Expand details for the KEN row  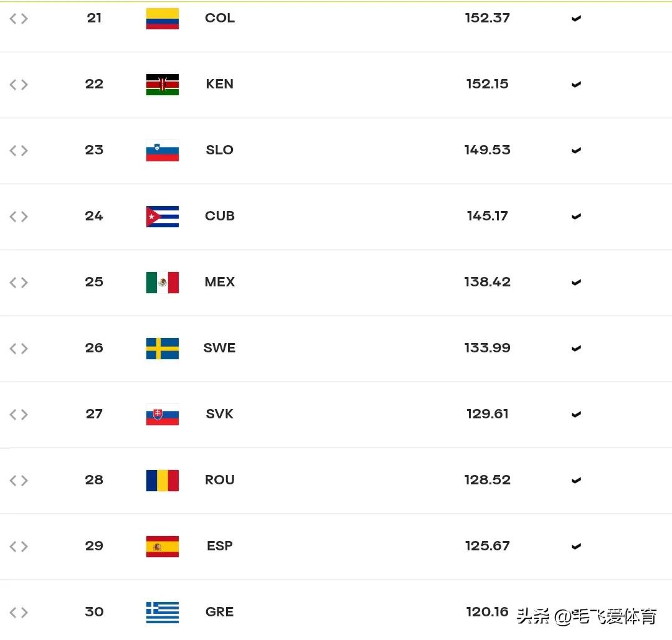pyautogui.click(x=576, y=85)
